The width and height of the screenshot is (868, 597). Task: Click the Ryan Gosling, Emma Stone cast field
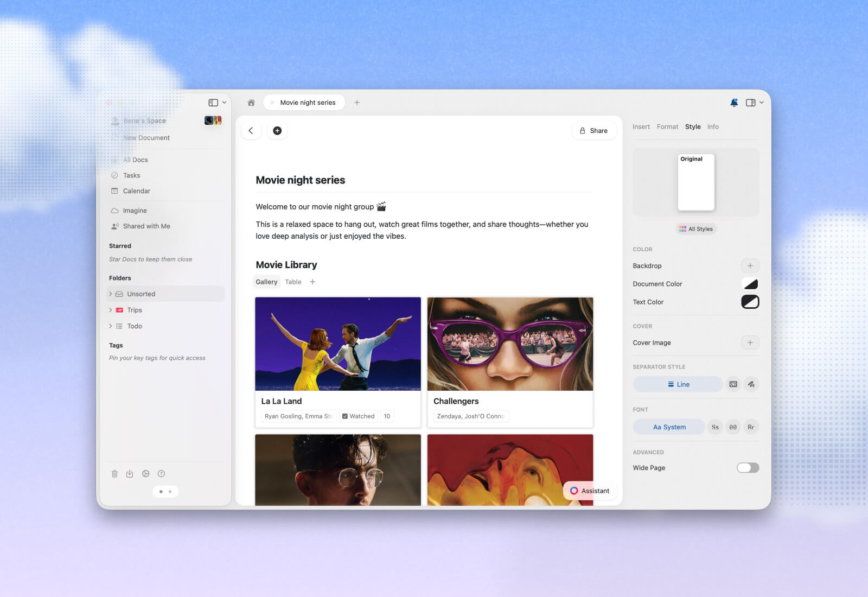pyautogui.click(x=299, y=416)
